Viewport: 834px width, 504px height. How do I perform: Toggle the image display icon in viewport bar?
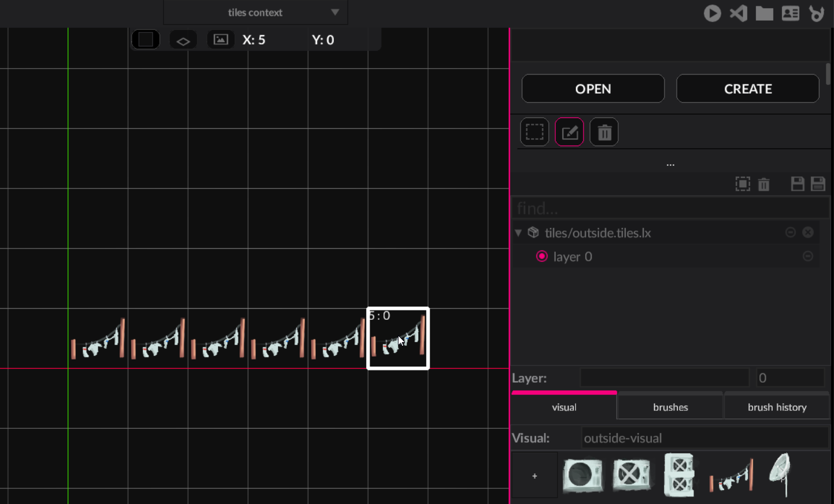(x=220, y=40)
